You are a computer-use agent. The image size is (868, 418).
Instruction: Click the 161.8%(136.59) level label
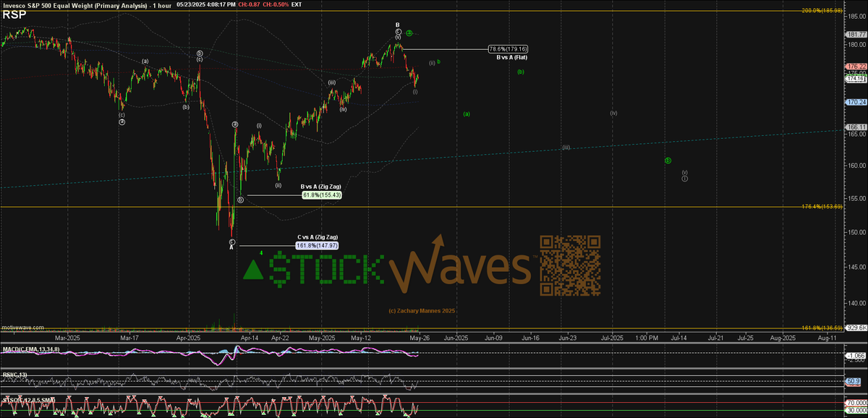[822, 328]
